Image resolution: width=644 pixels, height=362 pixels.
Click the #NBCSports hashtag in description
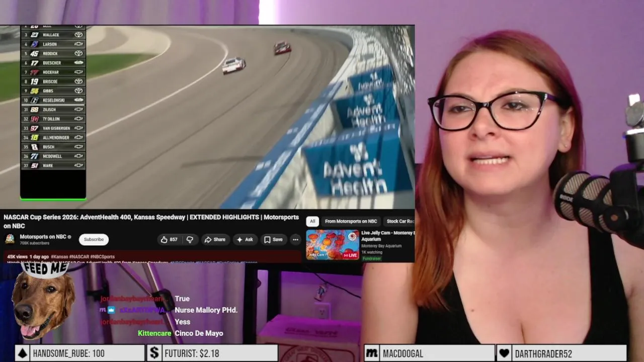tap(103, 257)
